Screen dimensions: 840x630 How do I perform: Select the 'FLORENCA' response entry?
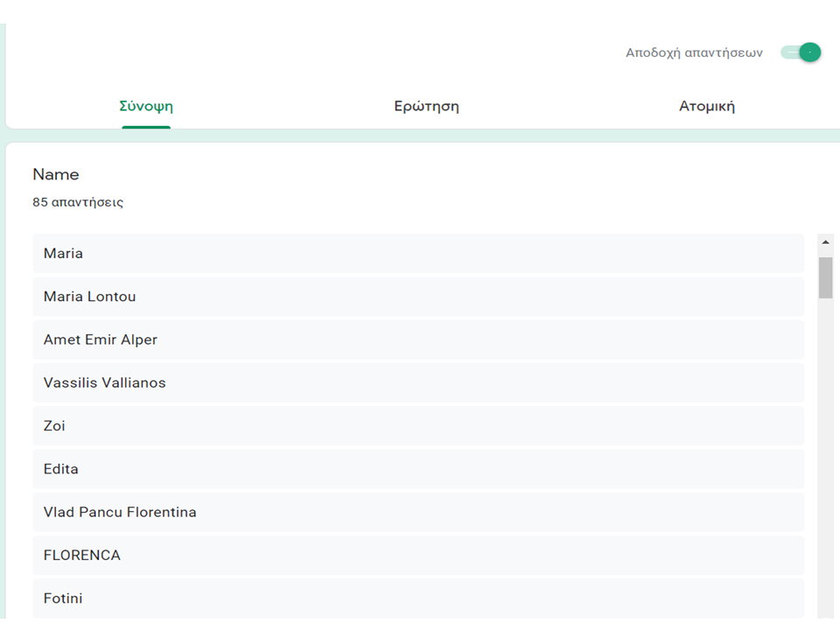(x=418, y=556)
